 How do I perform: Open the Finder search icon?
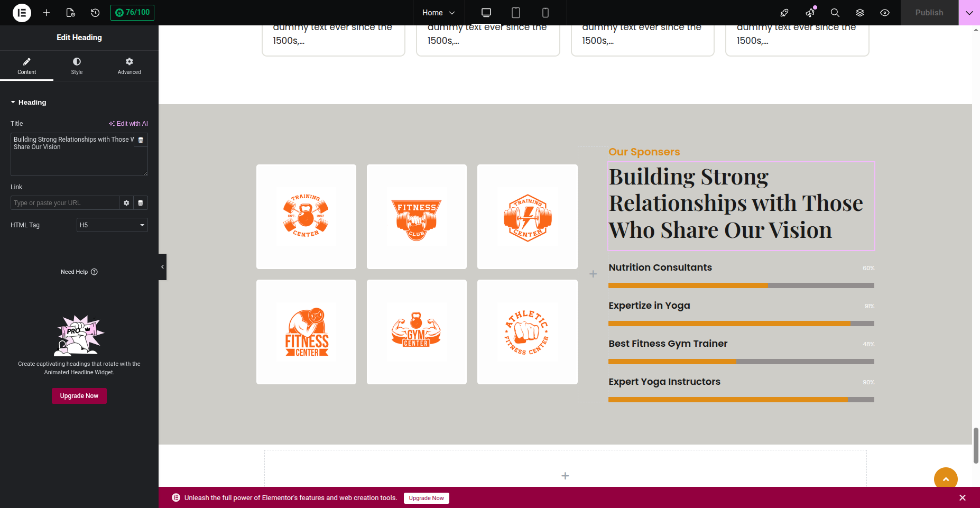coord(835,13)
